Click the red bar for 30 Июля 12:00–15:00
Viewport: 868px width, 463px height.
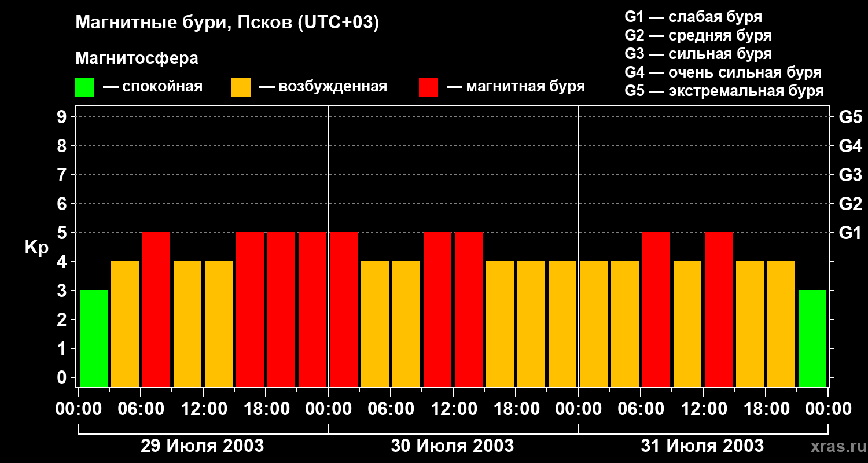coord(469,309)
